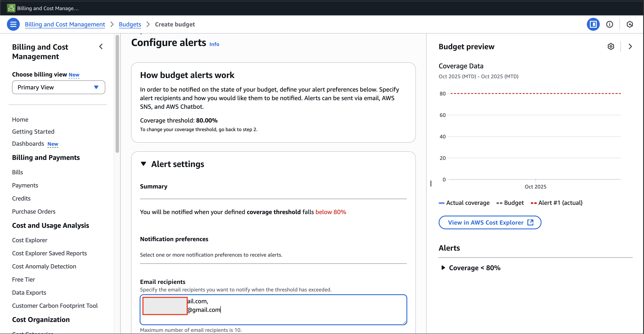Open the info help panel icon
Screen dimensions: 644x334
coord(609,24)
